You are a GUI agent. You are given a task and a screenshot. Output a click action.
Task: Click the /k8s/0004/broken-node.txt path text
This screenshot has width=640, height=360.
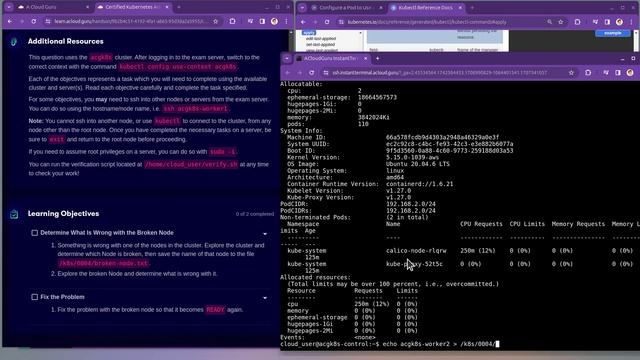coord(104,263)
